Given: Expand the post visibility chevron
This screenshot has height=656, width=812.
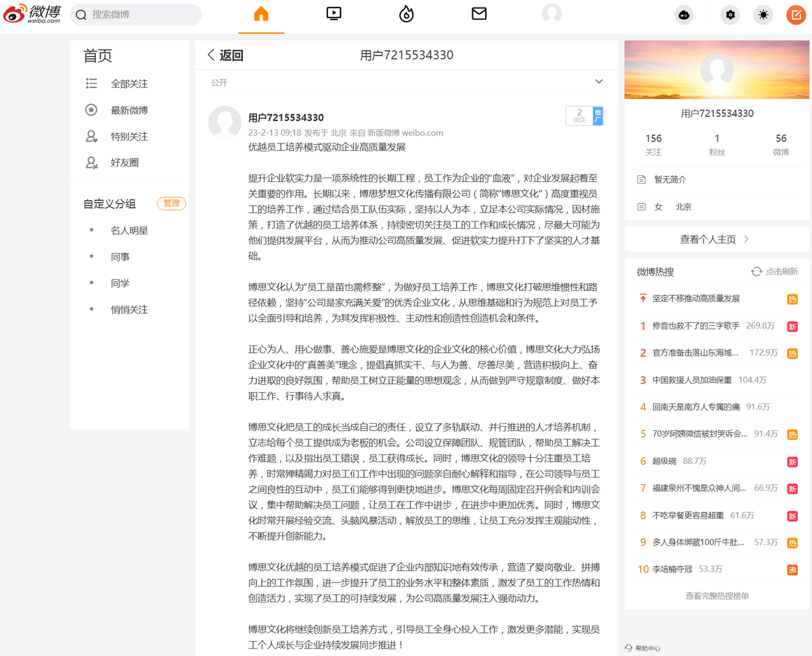Looking at the screenshot, I should coord(598,82).
